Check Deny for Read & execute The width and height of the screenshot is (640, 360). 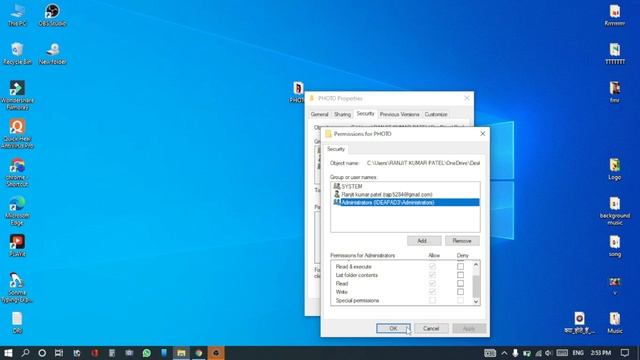[460, 267]
